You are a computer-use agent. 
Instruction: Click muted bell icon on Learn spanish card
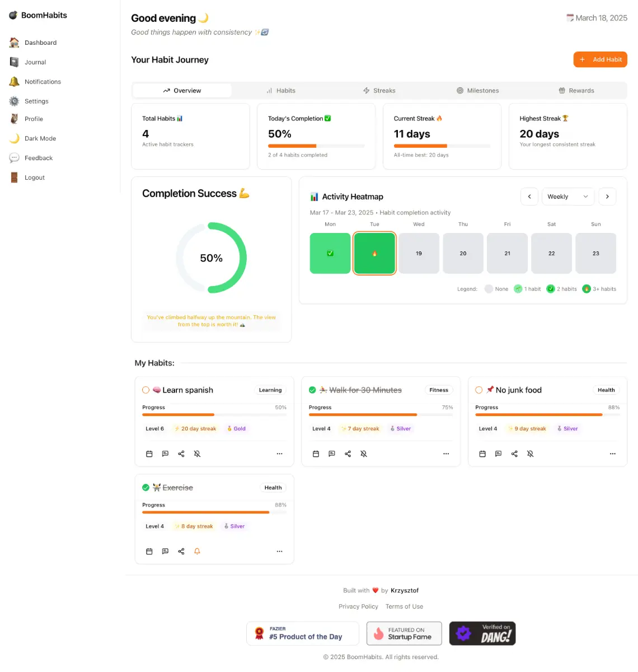(197, 454)
